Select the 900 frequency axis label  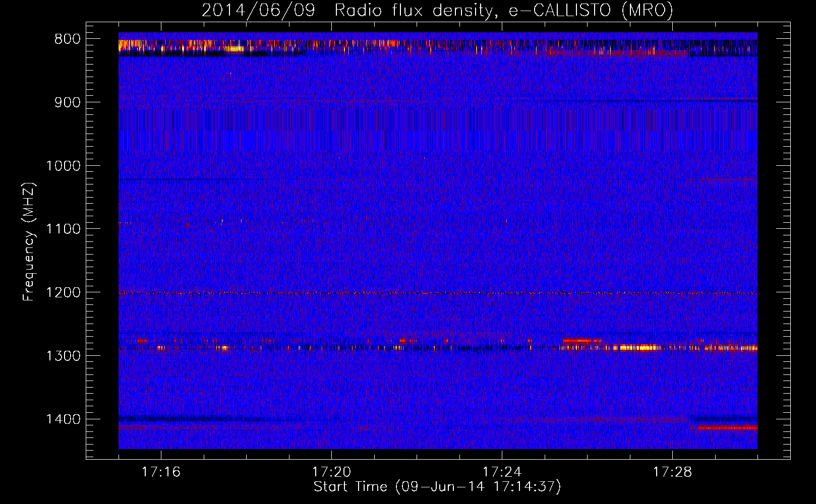pos(67,102)
